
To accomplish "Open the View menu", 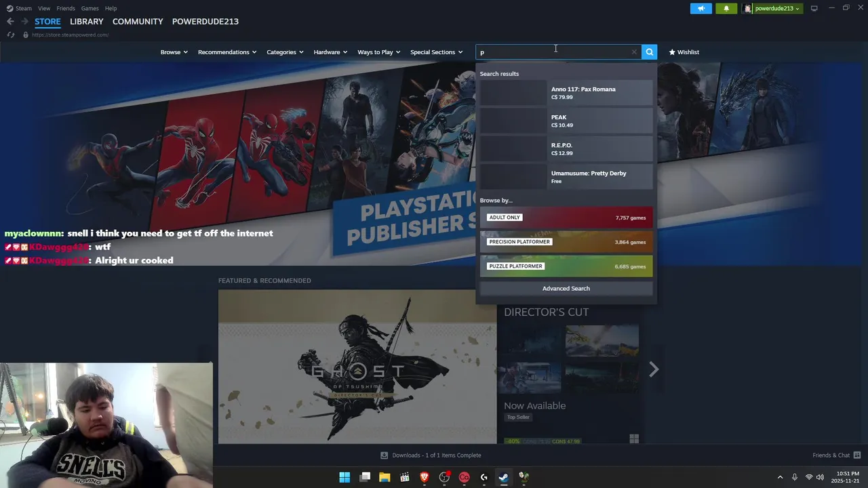I will [x=44, y=8].
